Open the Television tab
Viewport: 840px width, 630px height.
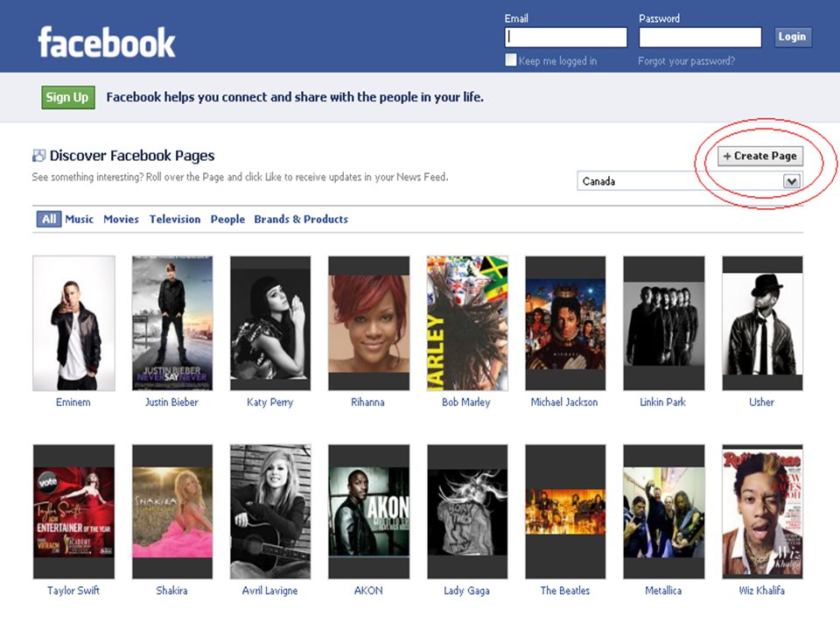click(175, 219)
